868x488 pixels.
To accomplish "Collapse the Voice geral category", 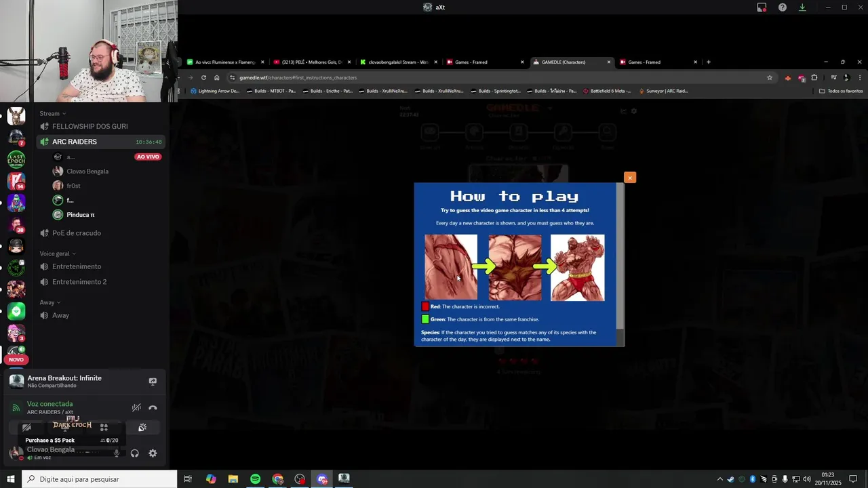I will tap(58, 253).
